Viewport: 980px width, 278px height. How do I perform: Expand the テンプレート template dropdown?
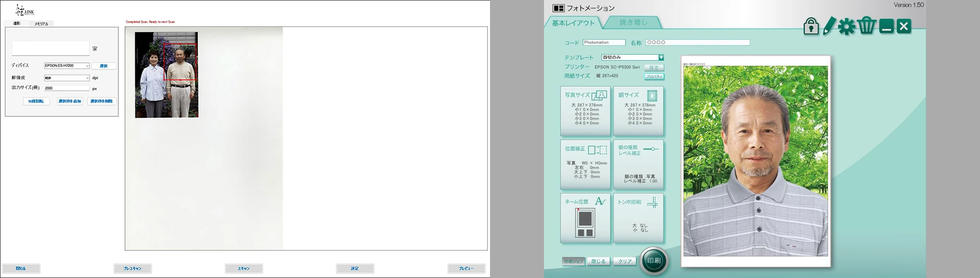click(661, 57)
